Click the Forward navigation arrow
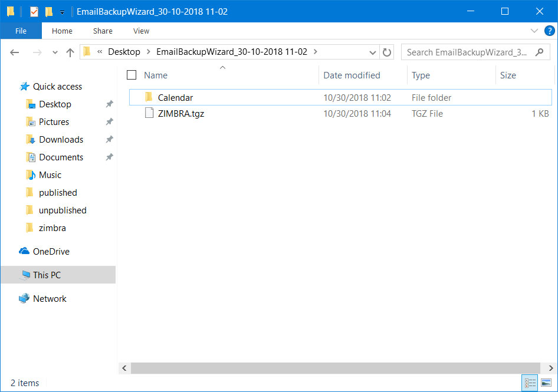Screen dimensions: 558x392 37,52
